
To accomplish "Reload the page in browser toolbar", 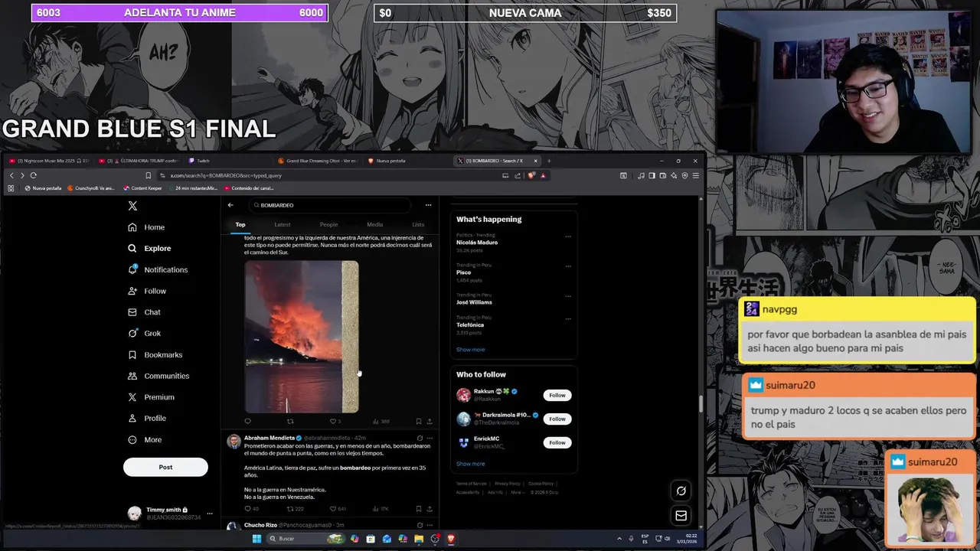I will click(x=33, y=175).
